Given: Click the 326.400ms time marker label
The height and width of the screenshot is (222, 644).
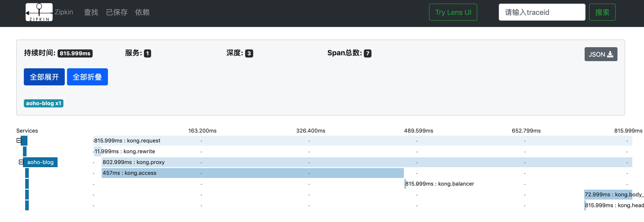Looking at the screenshot, I should click(x=311, y=131).
